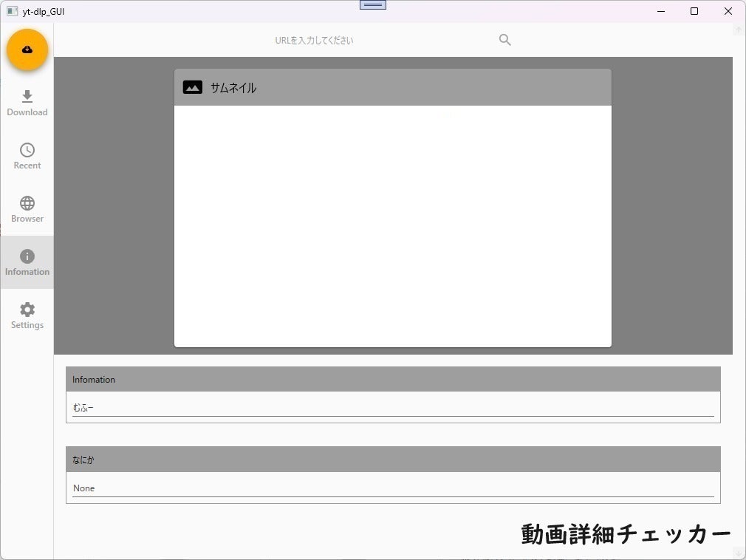
Task: Select the Download arrow icon in the sidebar
Action: pyautogui.click(x=27, y=97)
